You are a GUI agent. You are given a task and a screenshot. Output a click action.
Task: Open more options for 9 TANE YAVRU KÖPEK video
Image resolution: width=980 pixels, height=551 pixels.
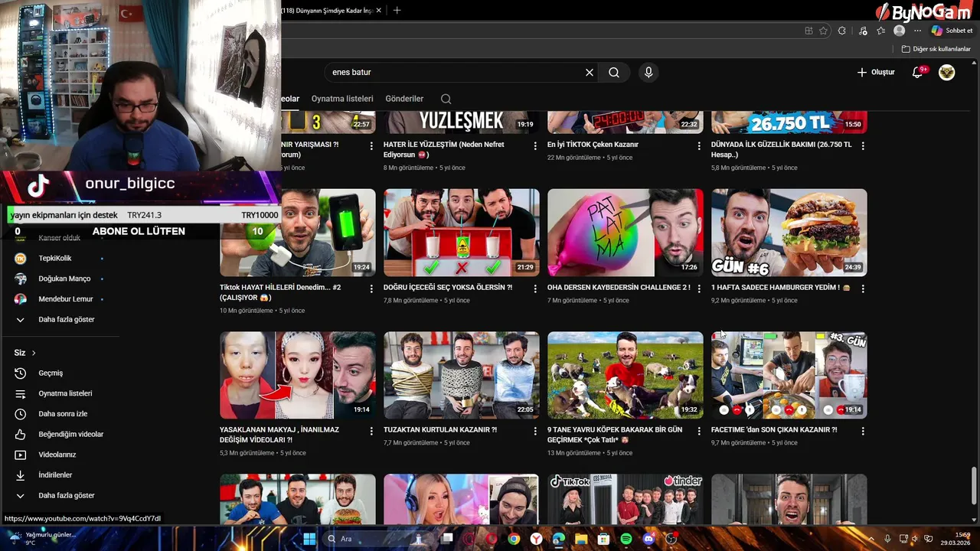coord(699,431)
